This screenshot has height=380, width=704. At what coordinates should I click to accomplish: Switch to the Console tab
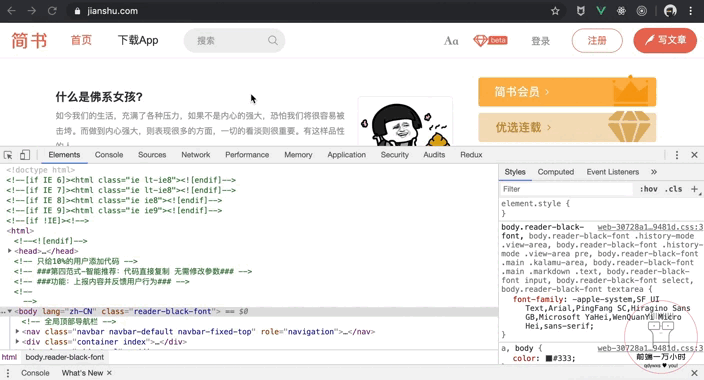(109, 155)
